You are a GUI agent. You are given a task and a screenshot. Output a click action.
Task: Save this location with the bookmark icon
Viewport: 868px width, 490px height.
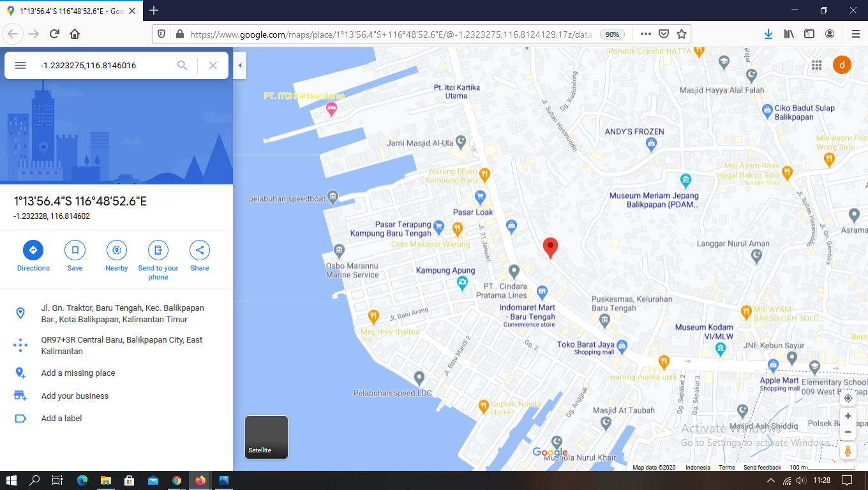[x=75, y=250]
